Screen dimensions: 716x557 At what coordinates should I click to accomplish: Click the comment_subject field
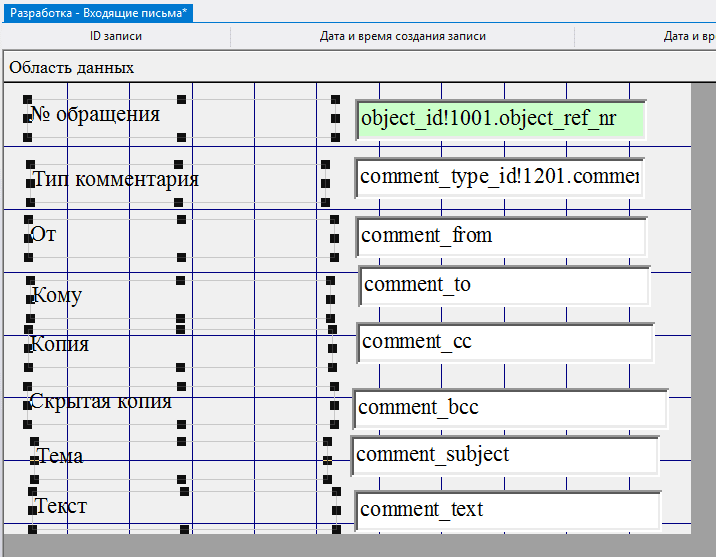coord(504,455)
